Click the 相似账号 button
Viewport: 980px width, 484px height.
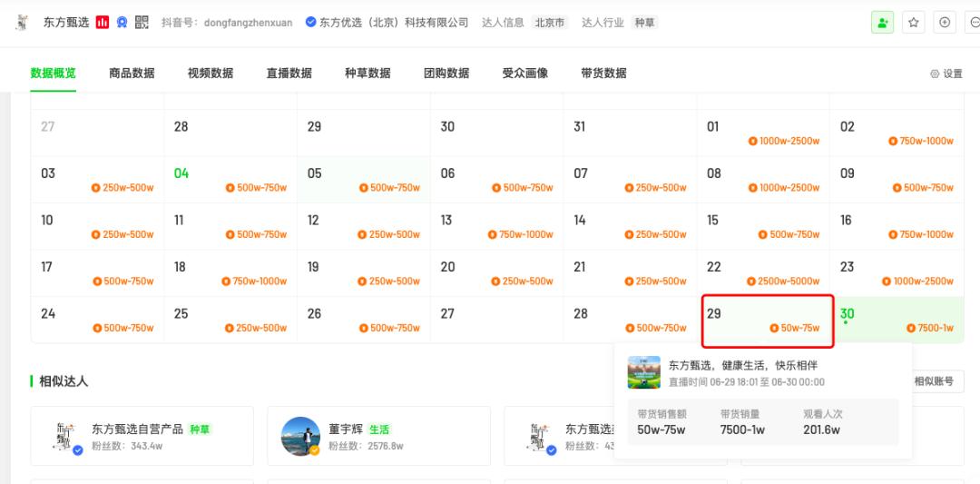click(934, 381)
